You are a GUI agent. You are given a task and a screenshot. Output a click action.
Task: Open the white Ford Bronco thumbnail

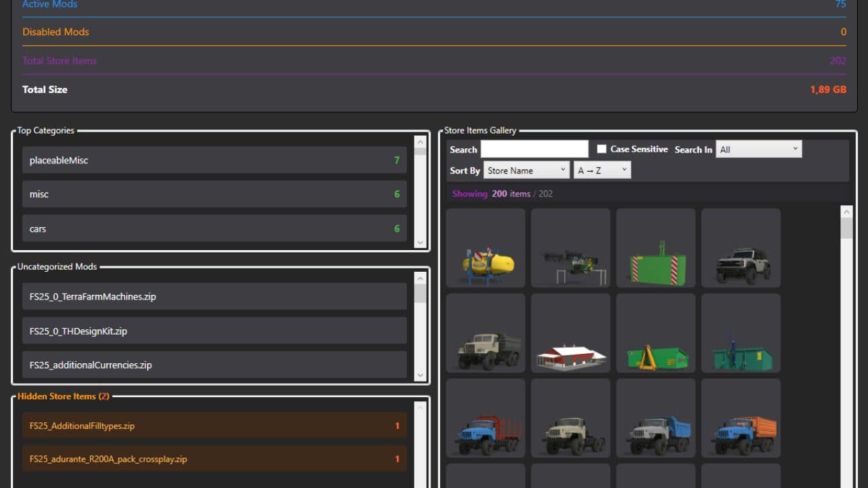(741, 247)
